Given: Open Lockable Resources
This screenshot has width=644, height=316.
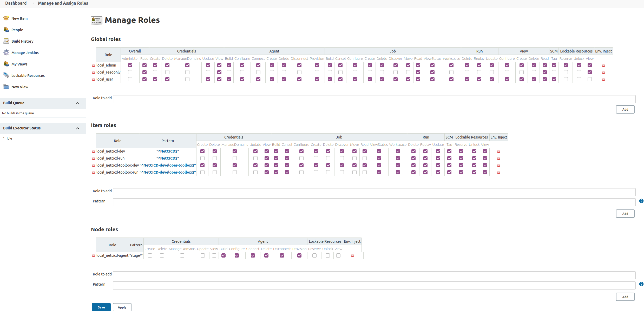Looking at the screenshot, I should (28, 75).
